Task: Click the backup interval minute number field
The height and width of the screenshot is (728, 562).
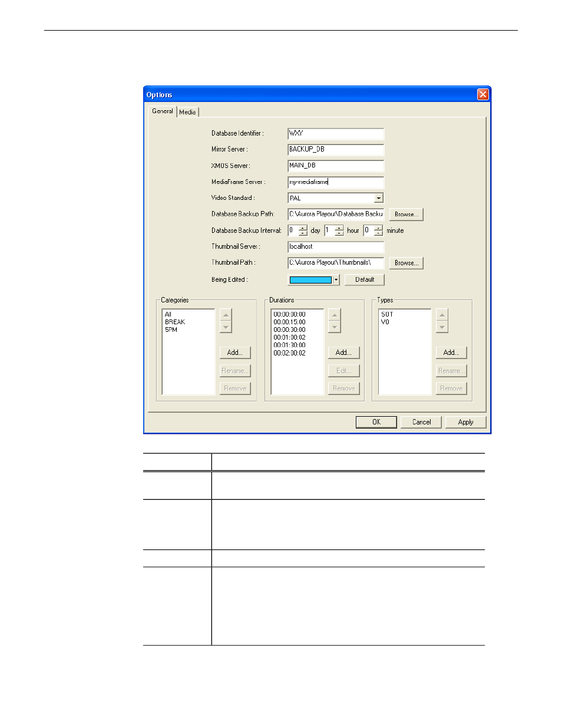Action: coord(368,230)
